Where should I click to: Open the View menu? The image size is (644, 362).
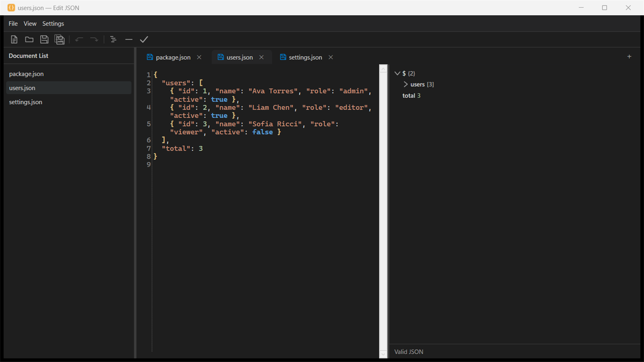click(x=30, y=23)
